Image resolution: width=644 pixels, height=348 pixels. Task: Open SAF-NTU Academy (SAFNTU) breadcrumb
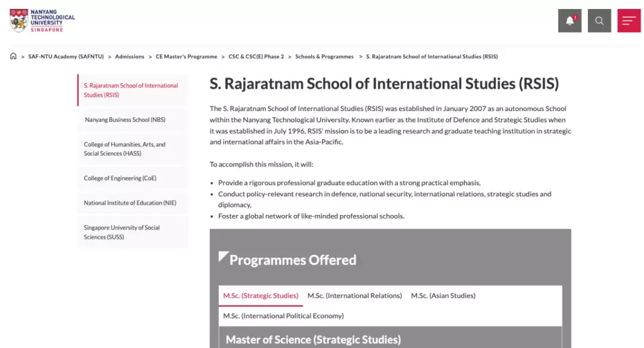[x=66, y=57]
